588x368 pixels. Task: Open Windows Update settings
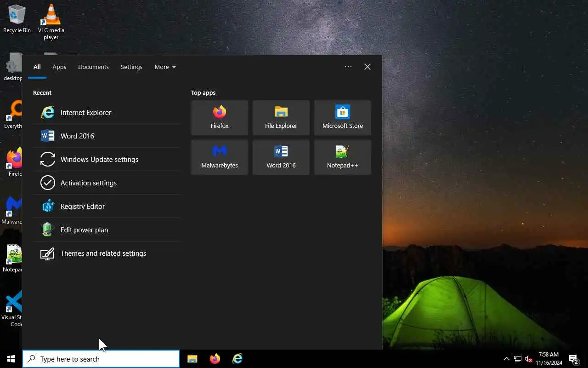coord(107,159)
